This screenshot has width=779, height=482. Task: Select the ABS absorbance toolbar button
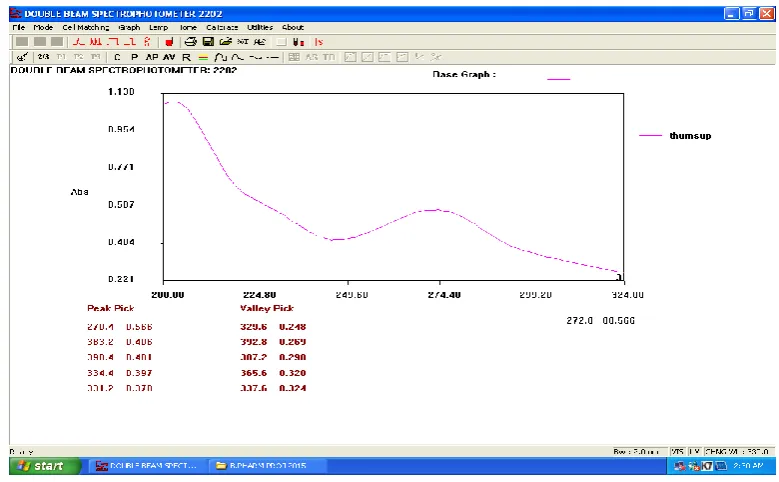[x=260, y=42]
